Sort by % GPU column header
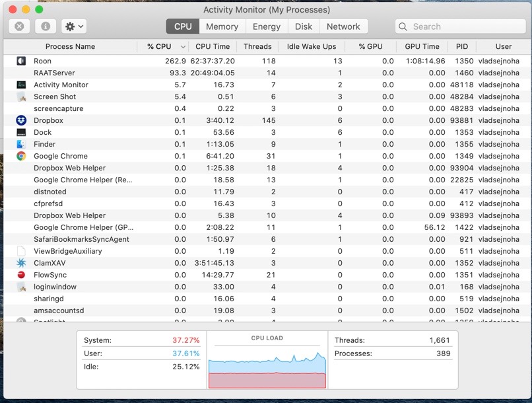The width and height of the screenshot is (532, 403). (x=370, y=46)
